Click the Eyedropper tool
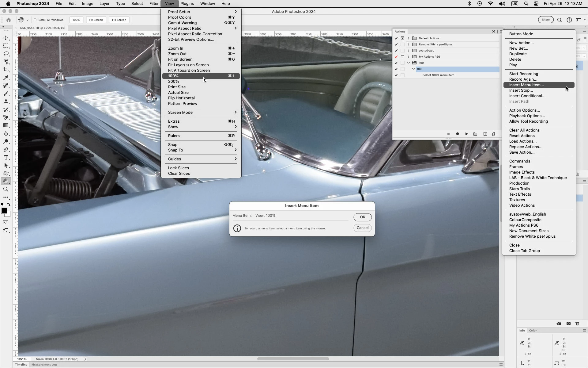588x368 pixels. pyautogui.click(x=6, y=78)
